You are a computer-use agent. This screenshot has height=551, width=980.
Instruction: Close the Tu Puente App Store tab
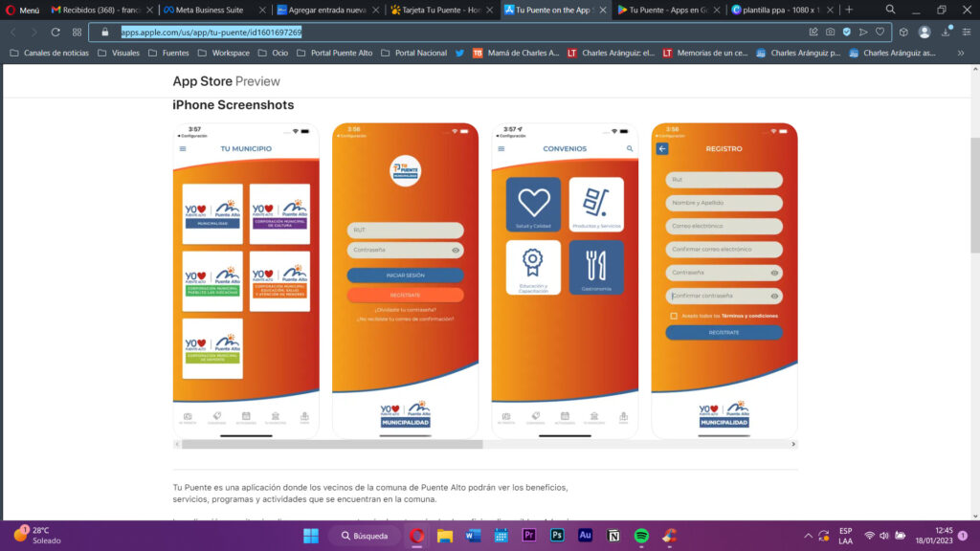(603, 10)
